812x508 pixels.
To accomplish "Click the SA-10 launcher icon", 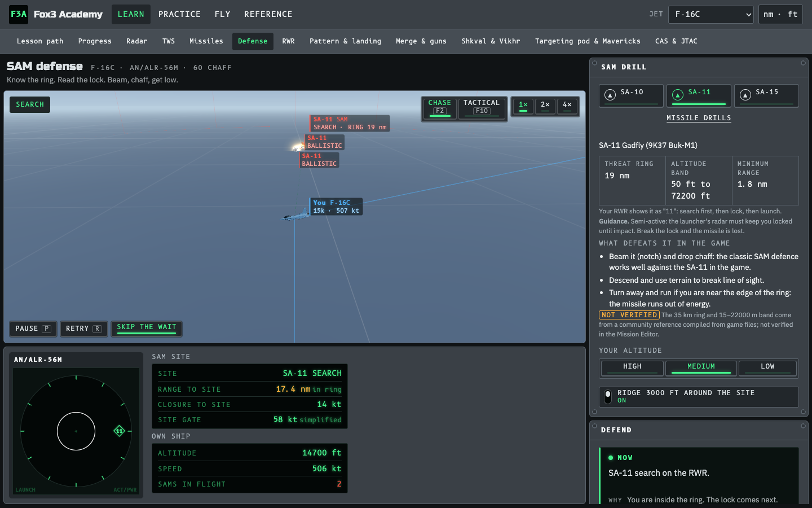I will pyautogui.click(x=610, y=95).
